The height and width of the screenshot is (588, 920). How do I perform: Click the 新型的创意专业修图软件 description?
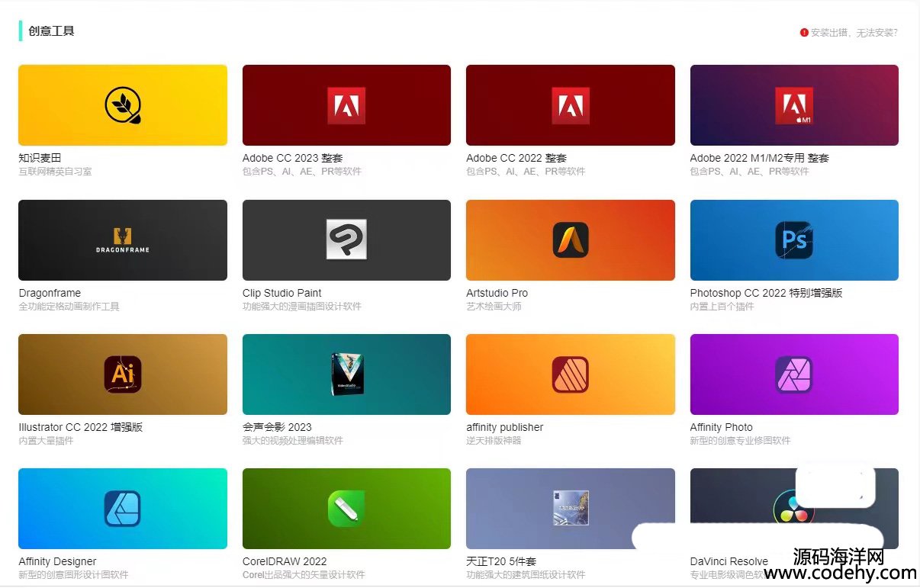[741, 441]
